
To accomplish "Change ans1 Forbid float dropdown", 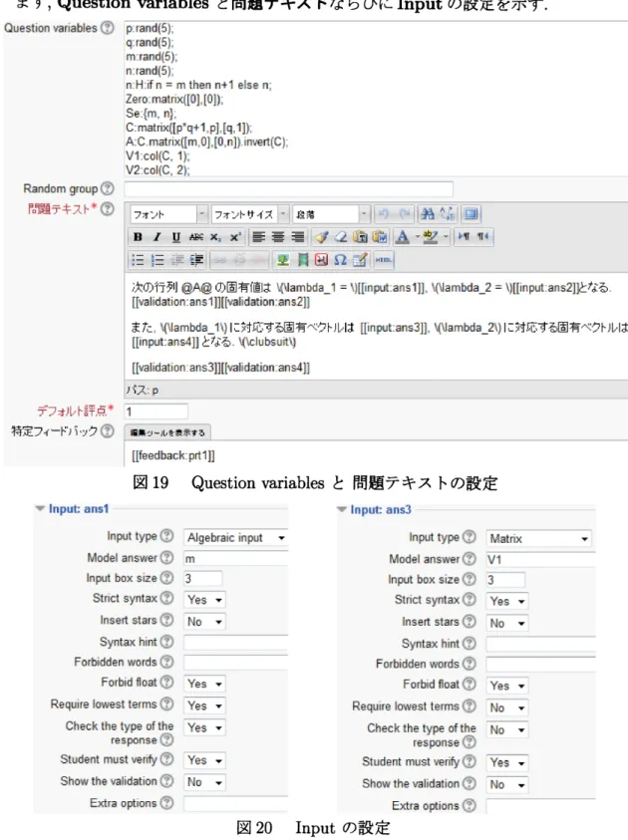I will coord(204,684).
